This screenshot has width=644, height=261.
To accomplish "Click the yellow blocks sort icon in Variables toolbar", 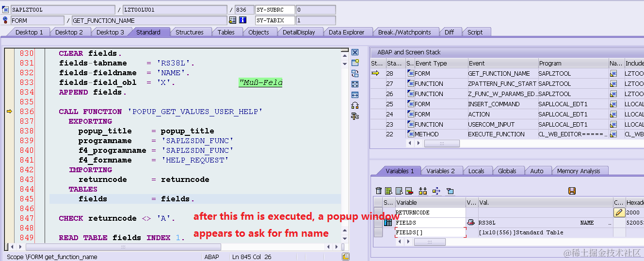I will pos(423,191).
